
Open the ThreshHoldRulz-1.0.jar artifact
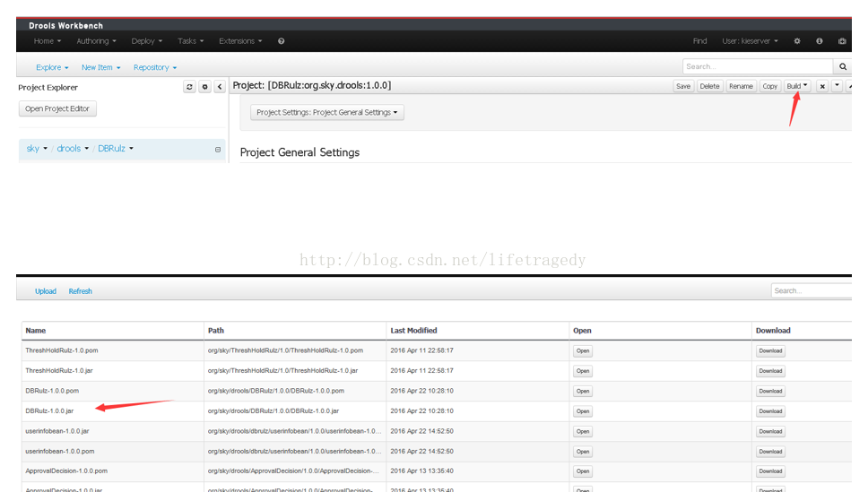[x=582, y=371]
